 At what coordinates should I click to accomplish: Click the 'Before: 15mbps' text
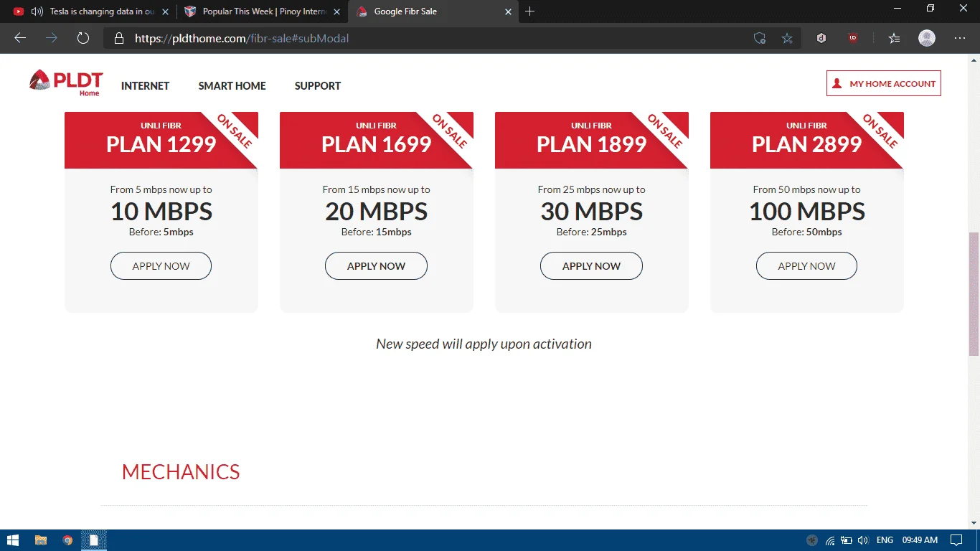377,232
